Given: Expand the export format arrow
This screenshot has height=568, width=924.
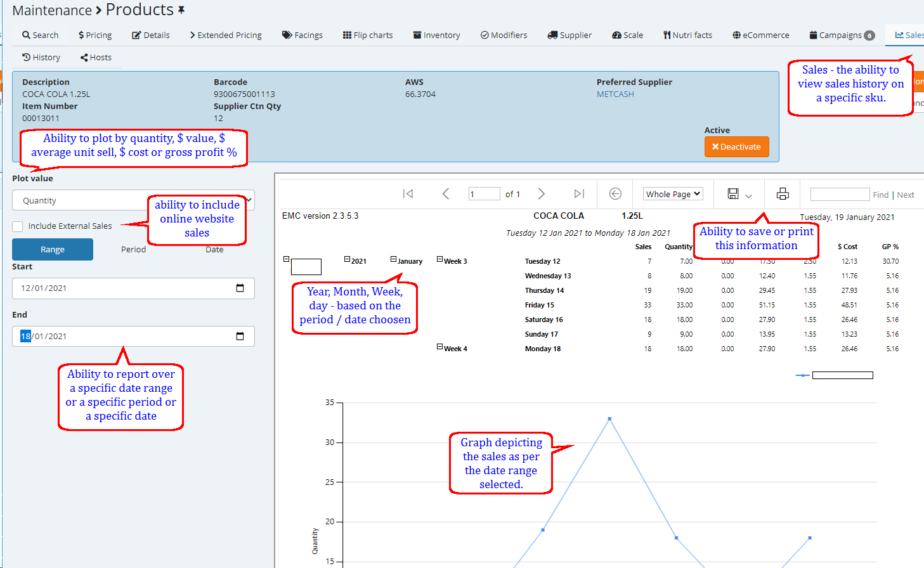Looking at the screenshot, I should (748, 195).
